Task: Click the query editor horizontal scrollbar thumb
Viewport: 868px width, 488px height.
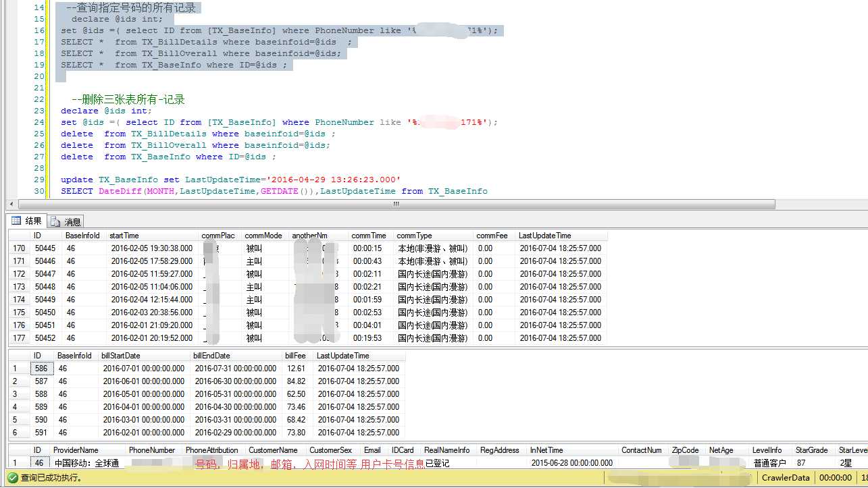Action: (396, 204)
